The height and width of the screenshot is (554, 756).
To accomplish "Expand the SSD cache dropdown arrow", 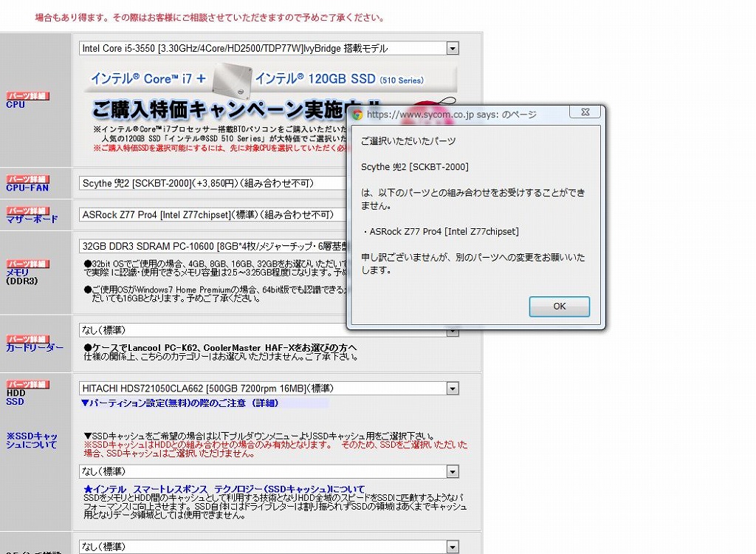I will [453, 471].
